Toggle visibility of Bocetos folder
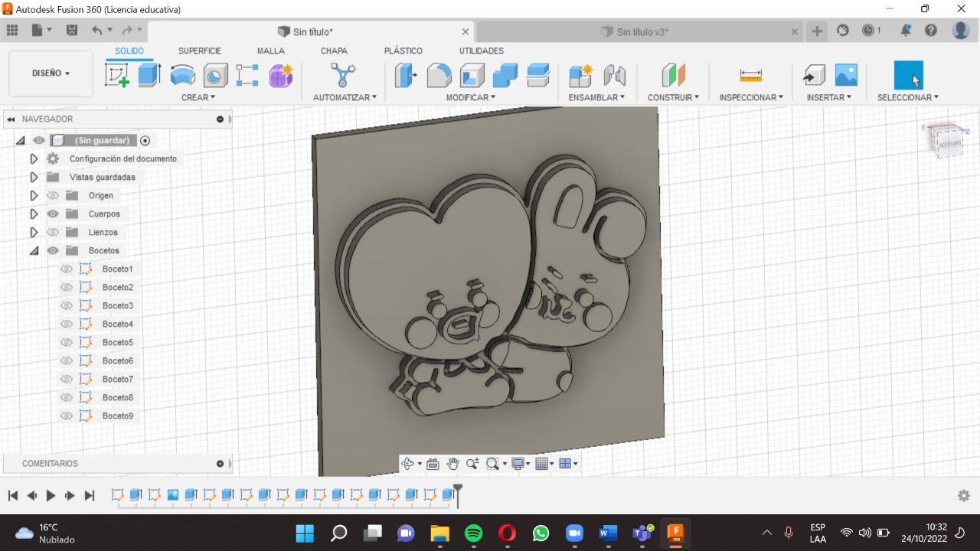The width and height of the screenshot is (980, 551). tap(53, 251)
